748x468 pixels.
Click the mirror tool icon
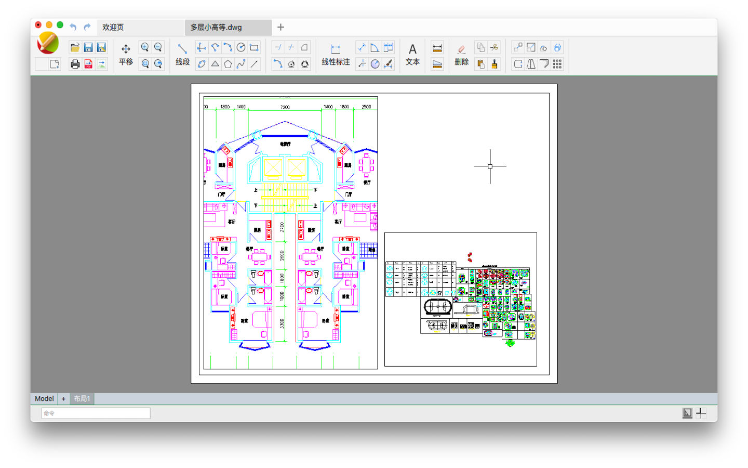[531, 64]
